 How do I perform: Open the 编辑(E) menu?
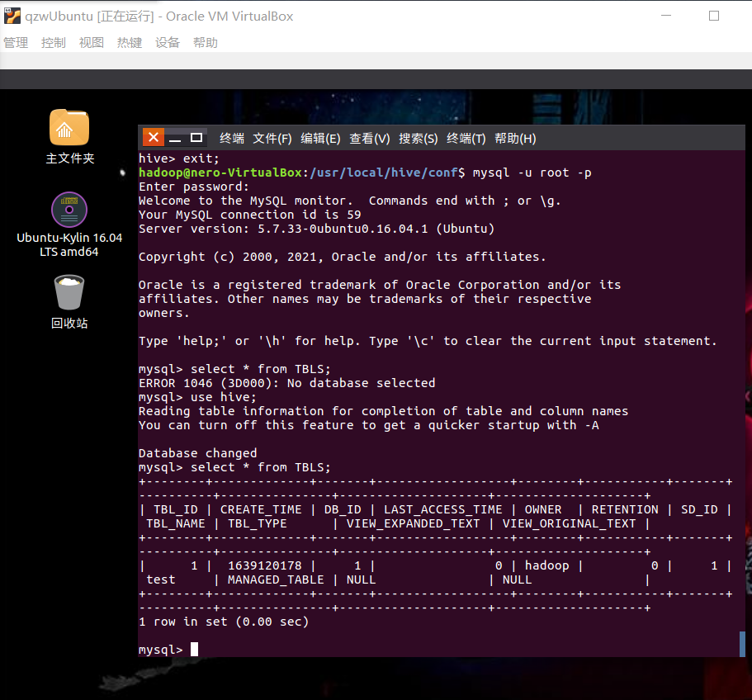320,139
